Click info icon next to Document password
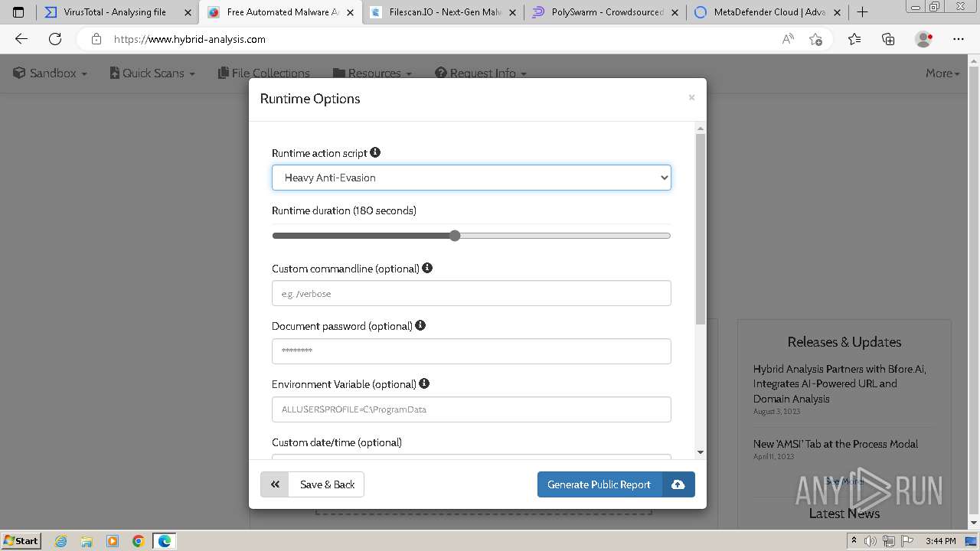 [420, 325]
